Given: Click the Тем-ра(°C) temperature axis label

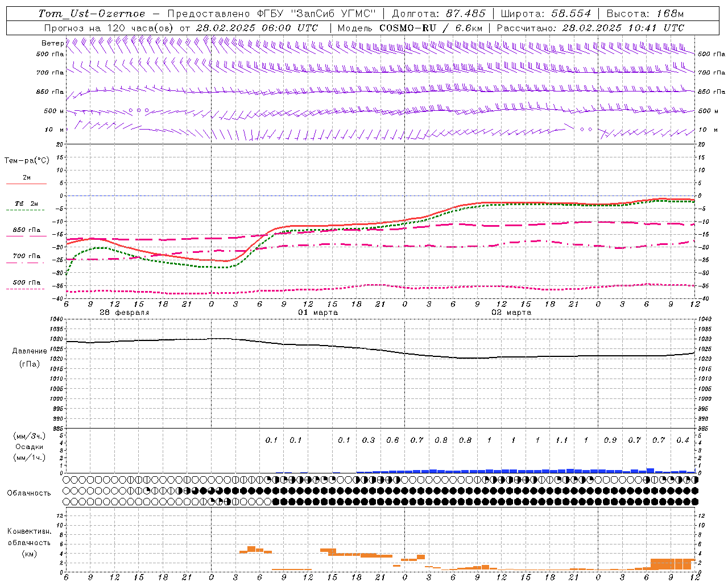Looking at the screenshot, I should (27, 161).
